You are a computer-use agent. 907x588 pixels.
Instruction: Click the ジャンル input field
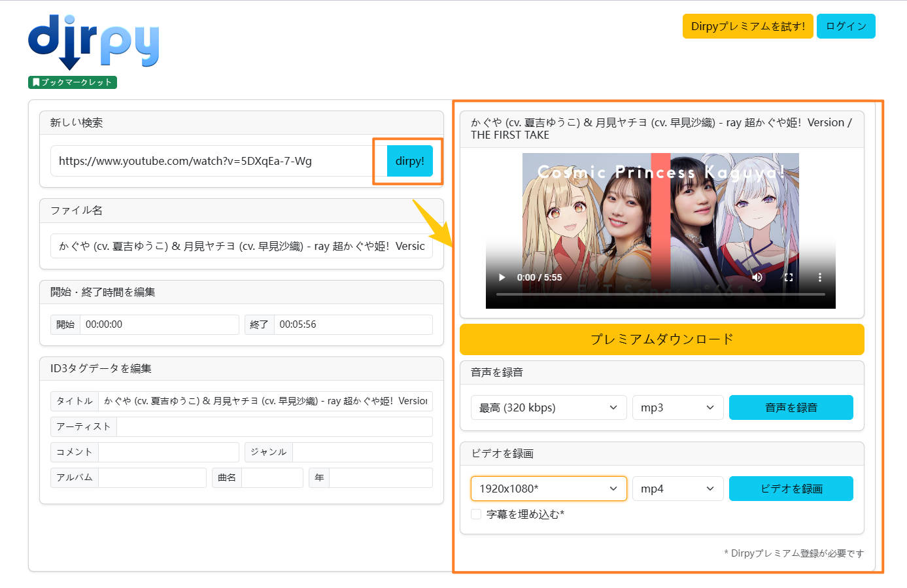pyautogui.click(x=362, y=452)
